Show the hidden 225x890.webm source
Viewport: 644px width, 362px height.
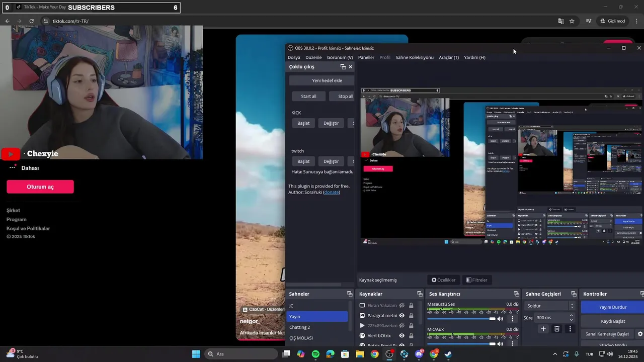(x=402, y=326)
